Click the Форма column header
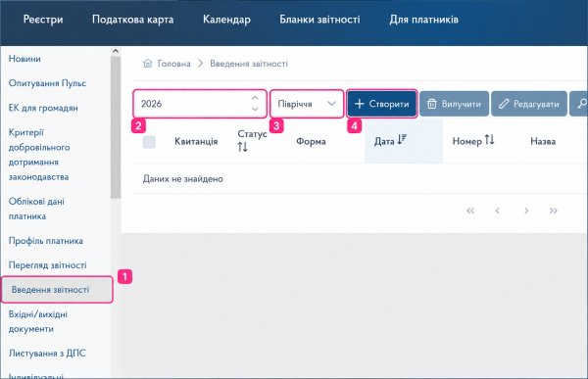This screenshot has width=588, height=379. coord(311,141)
